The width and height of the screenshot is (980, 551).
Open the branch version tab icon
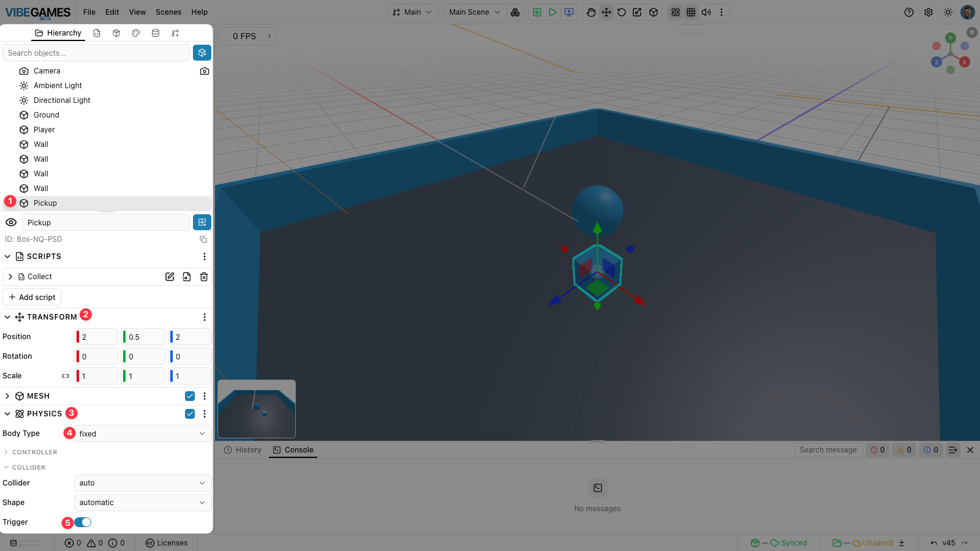pos(175,33)
